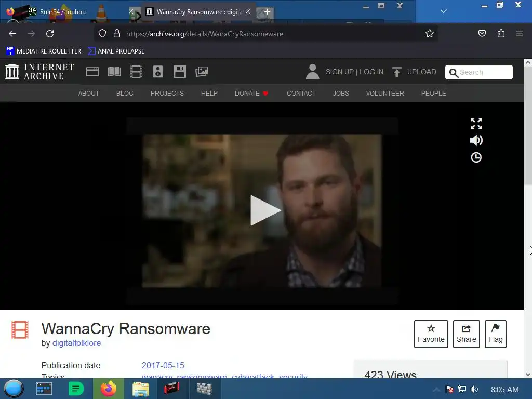Image resolution: width=532 pixels, height=399 pixels.
Task: Open a new browser tab
Action: pyautogui.click(x=267, y=12)
